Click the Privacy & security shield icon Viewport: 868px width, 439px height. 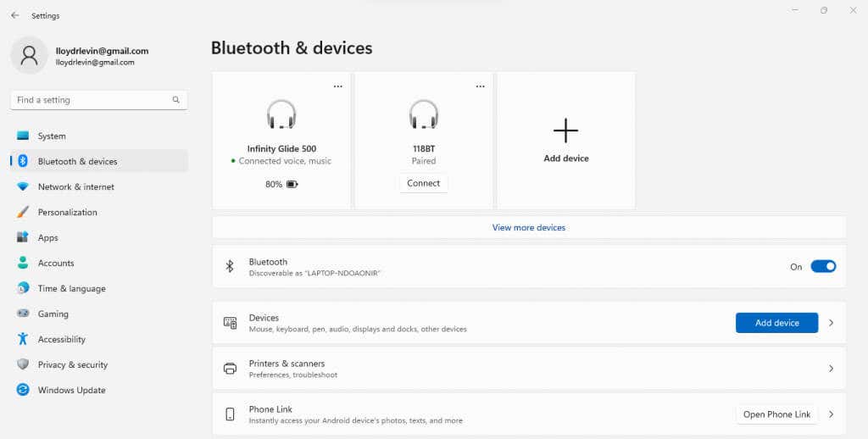tap(23, 364)
